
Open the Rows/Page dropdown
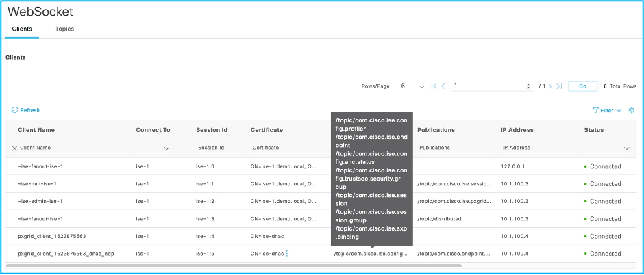(411, 86)
